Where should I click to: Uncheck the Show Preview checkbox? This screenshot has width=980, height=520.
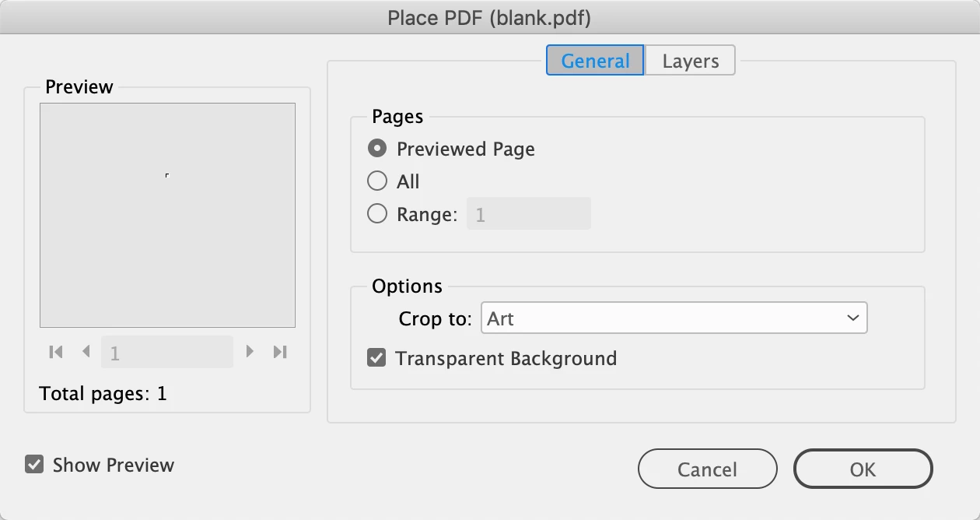(x=34, y=465)
